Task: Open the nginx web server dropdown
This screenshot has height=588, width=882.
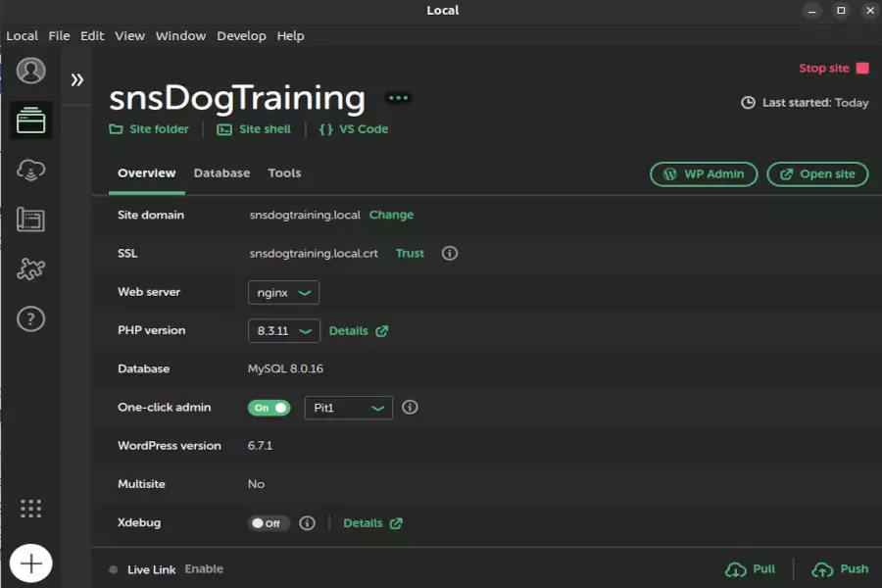Action: click(x=283, y=293)
